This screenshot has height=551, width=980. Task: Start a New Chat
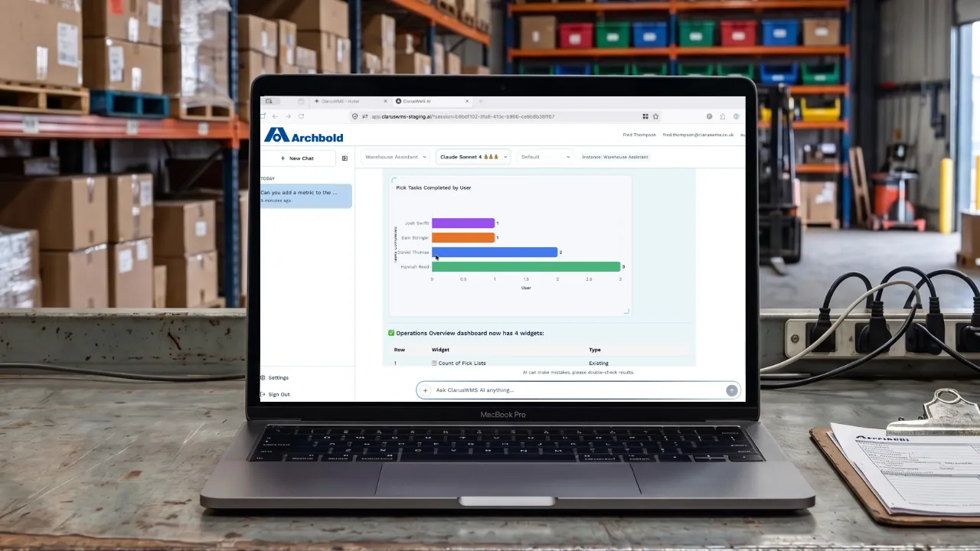(297, 158)
